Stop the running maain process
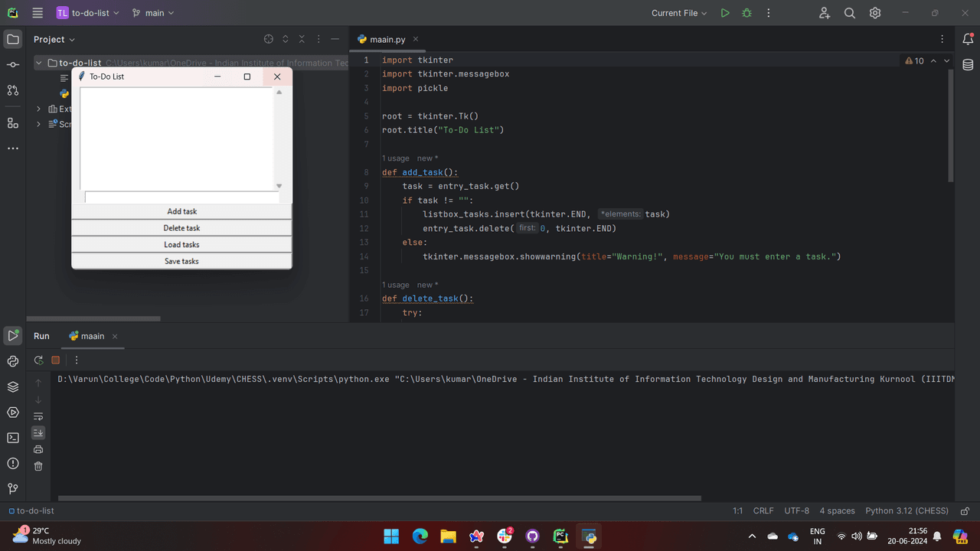The height and width of the screenshot is (551, 980). (55, 360)
